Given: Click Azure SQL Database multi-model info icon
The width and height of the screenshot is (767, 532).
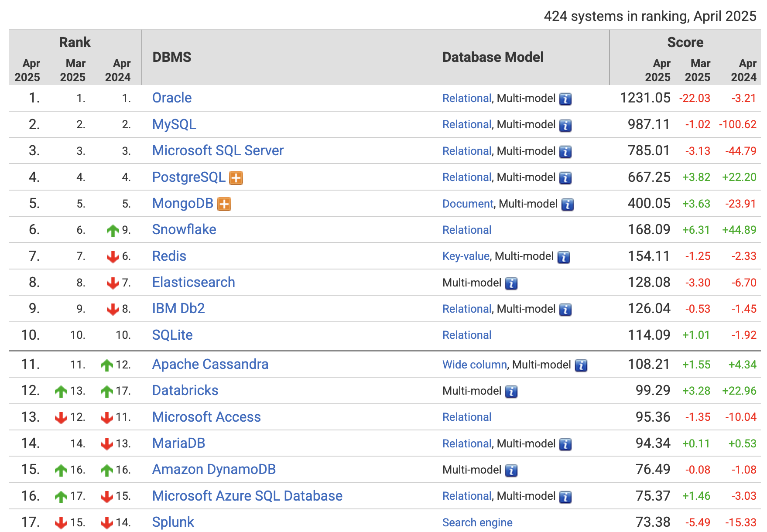Looking at the screenshot, I should pos(565,497).
